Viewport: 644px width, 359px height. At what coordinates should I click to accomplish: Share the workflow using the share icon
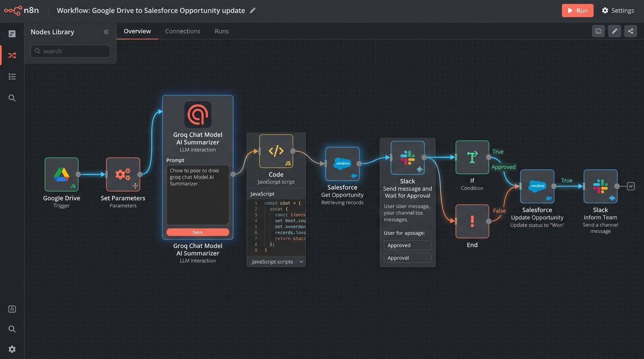point(631,31)
